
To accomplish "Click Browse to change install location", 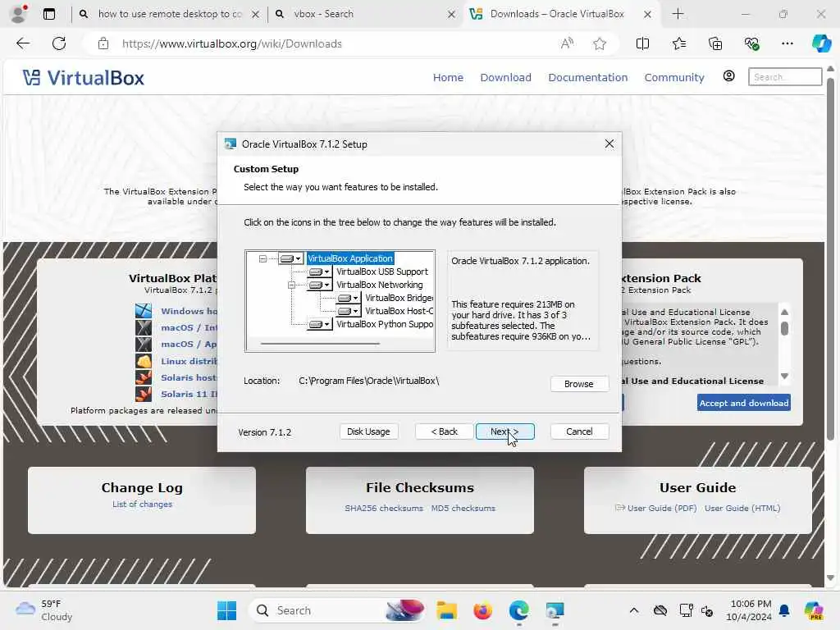I will pos(579,384).
